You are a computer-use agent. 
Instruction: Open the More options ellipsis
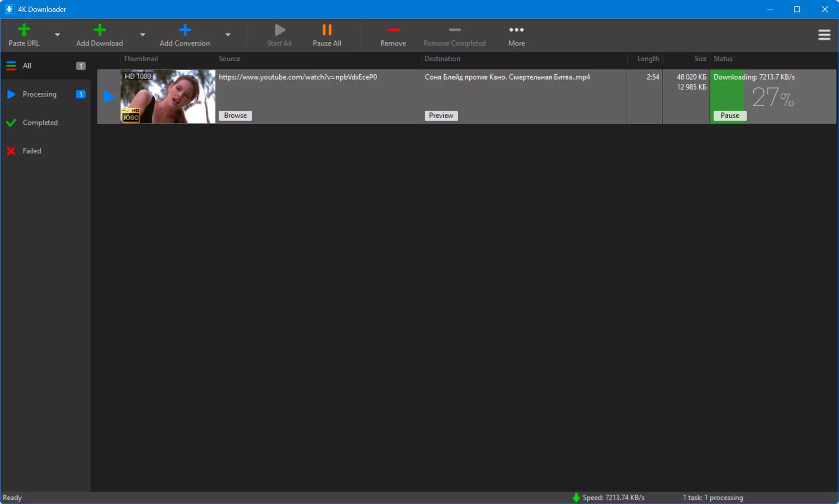[517, 30]
